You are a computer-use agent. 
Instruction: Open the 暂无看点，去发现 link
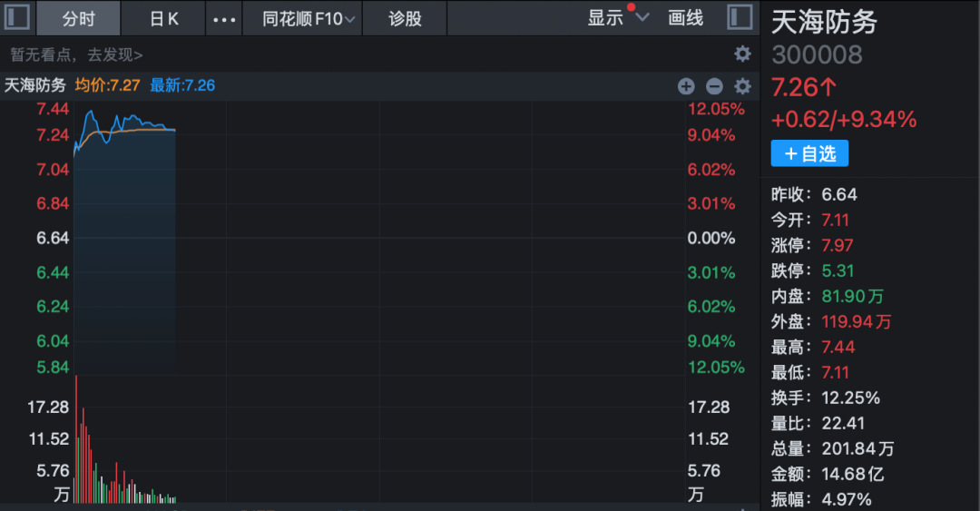click(x=76, y=54)
